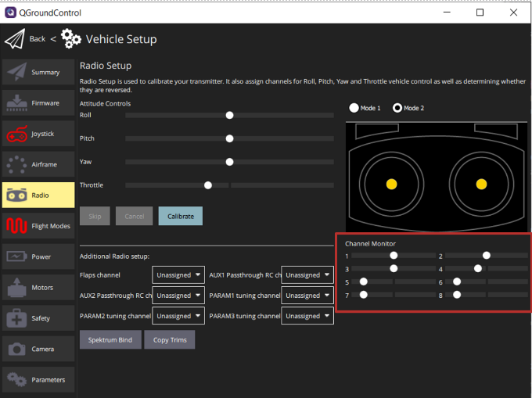Expand PARAM2 tuning channel dropdown

178,316
